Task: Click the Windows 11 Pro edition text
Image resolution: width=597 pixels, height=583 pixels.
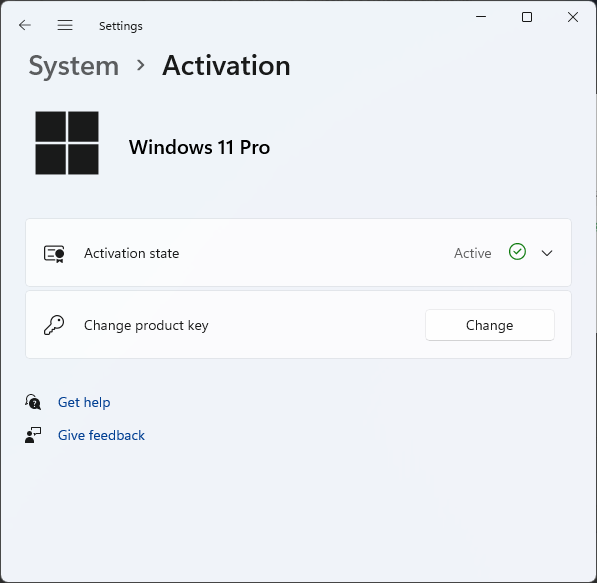Action: (x=200, y=147)
